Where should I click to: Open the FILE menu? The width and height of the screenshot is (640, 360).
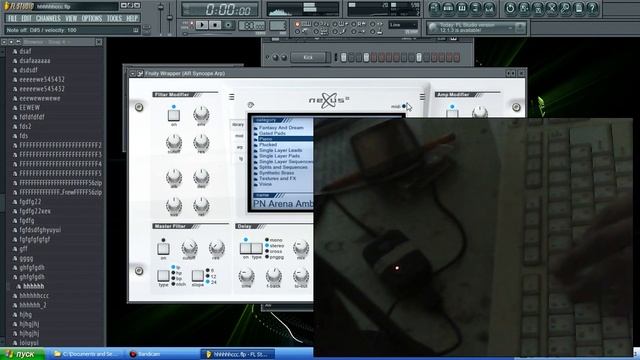click(x=13, y=18)
